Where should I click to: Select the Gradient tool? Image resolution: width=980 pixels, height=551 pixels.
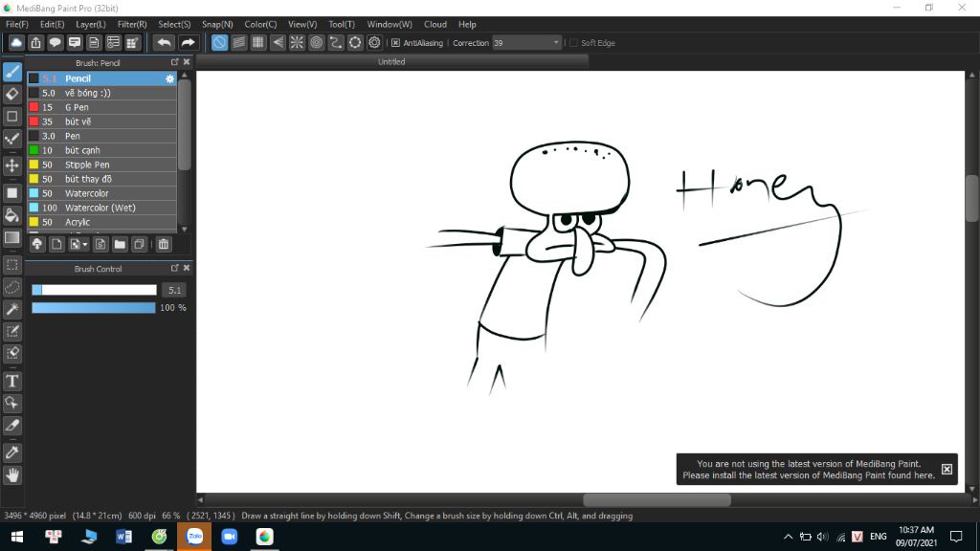click(11, 237)
